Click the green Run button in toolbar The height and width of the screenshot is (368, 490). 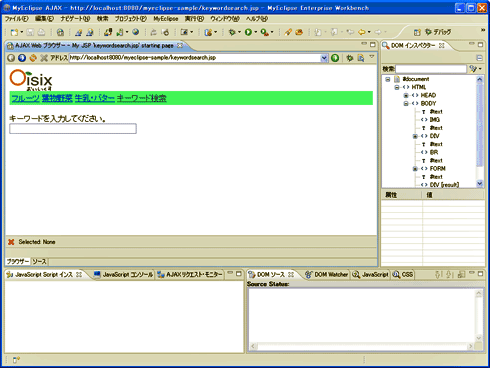[248, 32]
